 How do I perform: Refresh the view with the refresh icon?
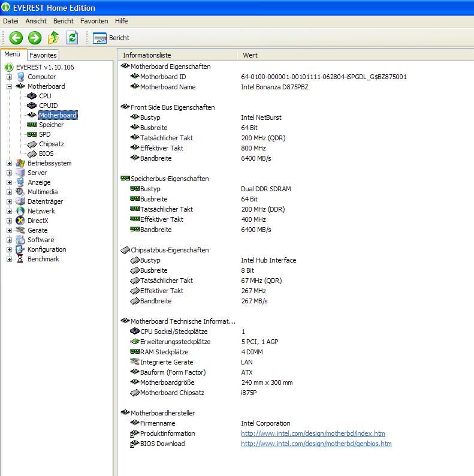click(73, 38)
